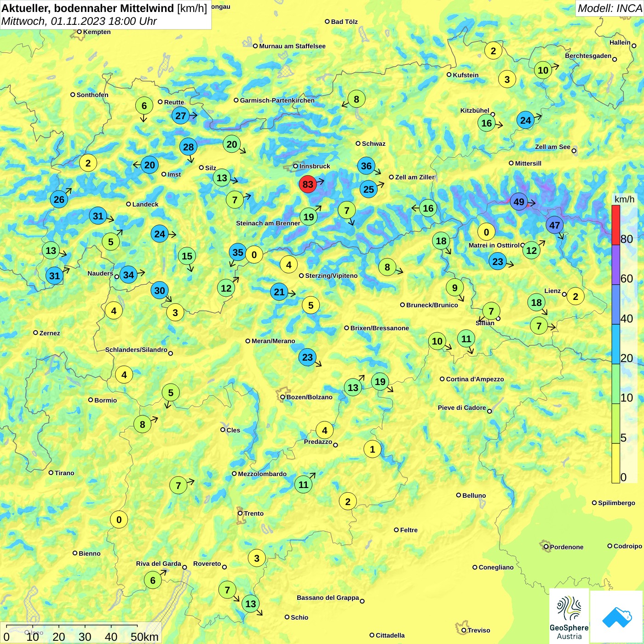Click the purple 60–80 legend segment
The width and height of the screenshot is (644, 644).
pyautogui.click(x=615, y=265)
